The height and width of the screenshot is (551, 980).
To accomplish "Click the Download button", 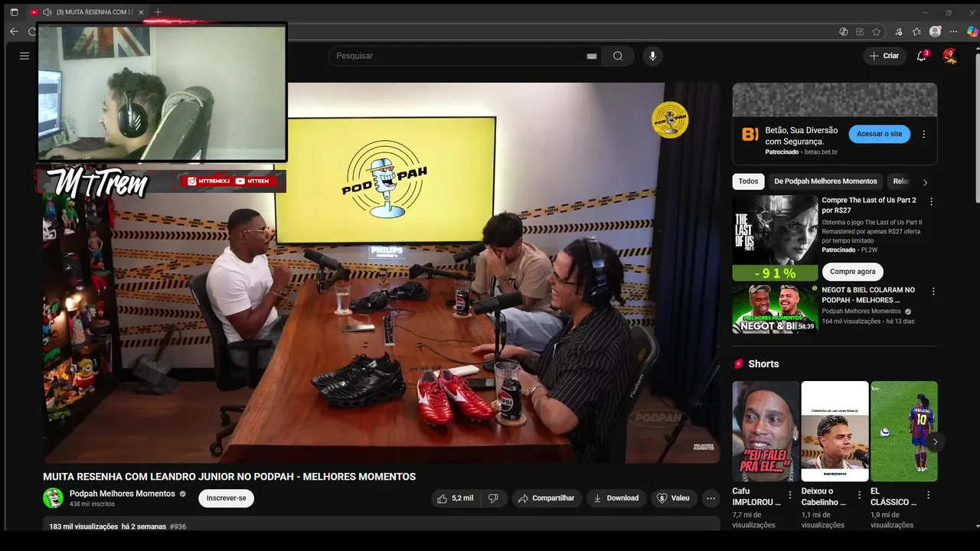I will click(616, 498).
